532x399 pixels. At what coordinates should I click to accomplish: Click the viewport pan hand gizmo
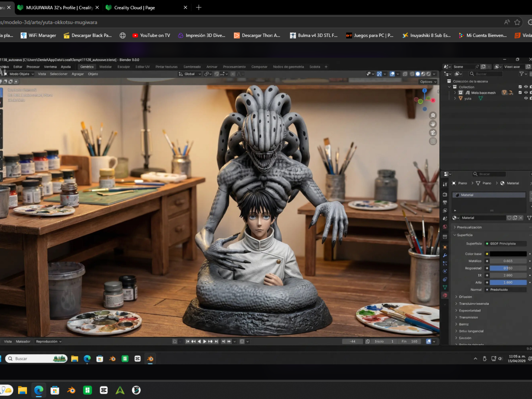point(433,124)
